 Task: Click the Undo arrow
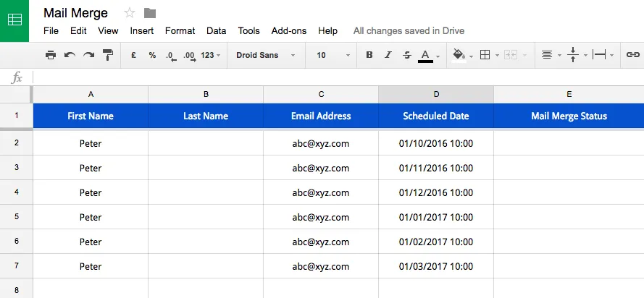70,55
